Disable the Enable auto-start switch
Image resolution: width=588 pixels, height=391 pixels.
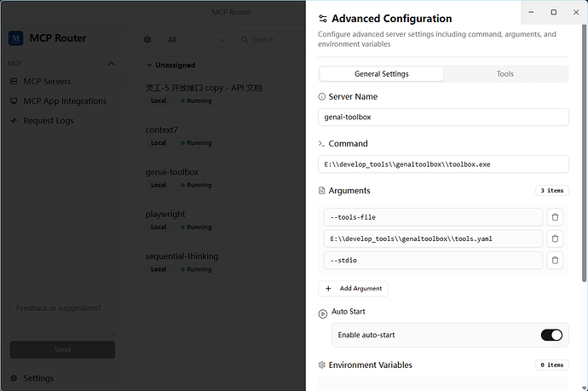[551, 335]
